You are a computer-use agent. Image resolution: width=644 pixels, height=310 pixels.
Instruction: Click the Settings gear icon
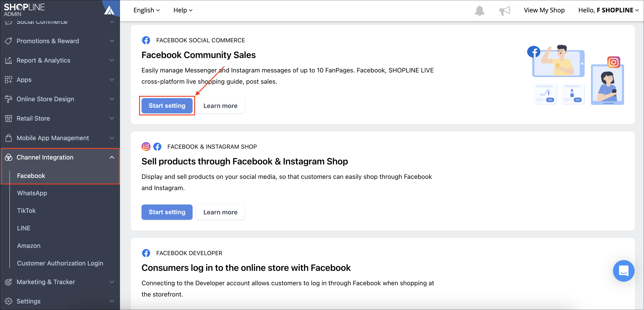tap(9, 301)
